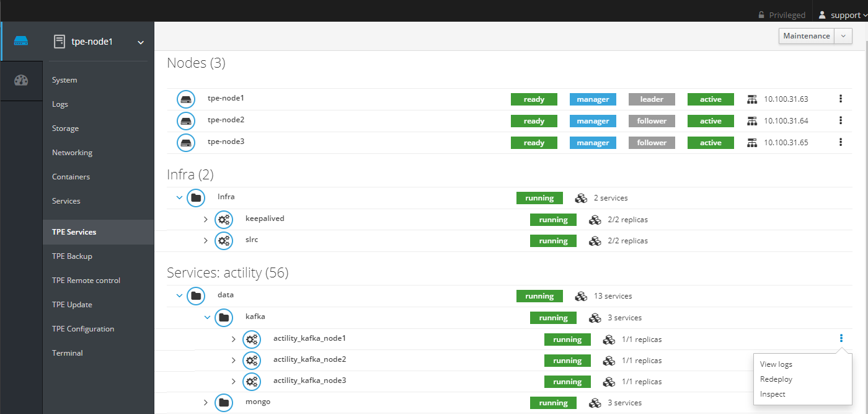Click the replicas cubes icon for slrc
Viewport: 868px width, 414px height.
[595, 241]
